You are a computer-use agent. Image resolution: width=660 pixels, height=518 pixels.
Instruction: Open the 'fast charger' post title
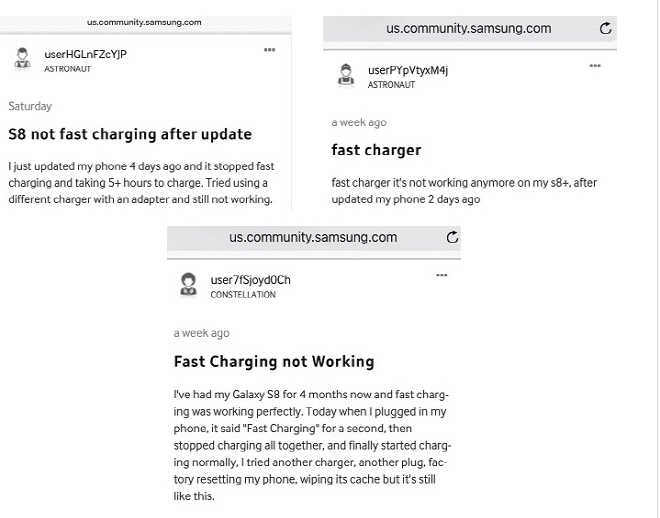376,150
